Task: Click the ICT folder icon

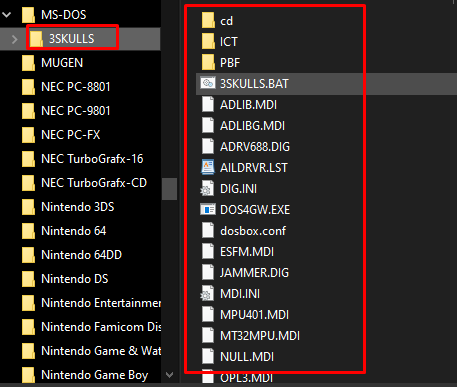Action: [208, 42]
